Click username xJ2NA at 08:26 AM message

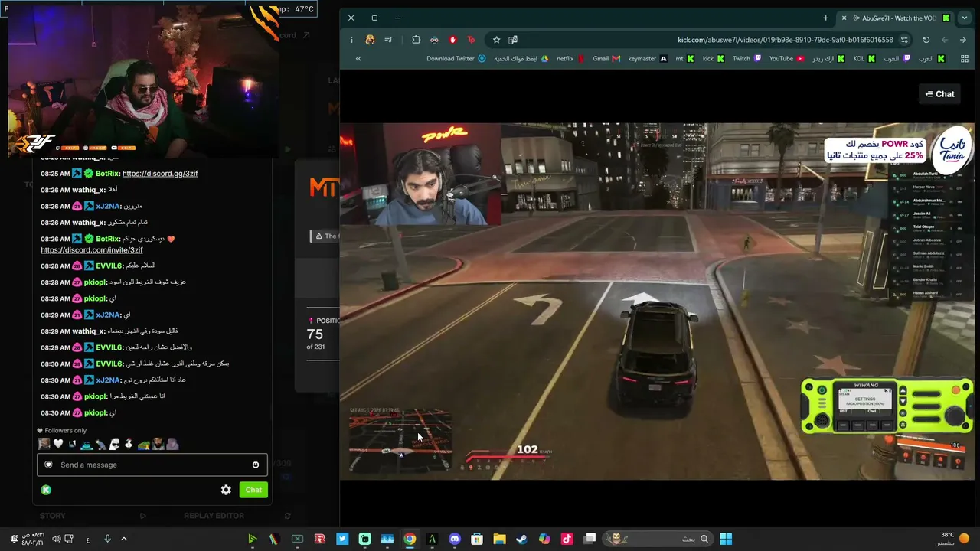point(108,206)
